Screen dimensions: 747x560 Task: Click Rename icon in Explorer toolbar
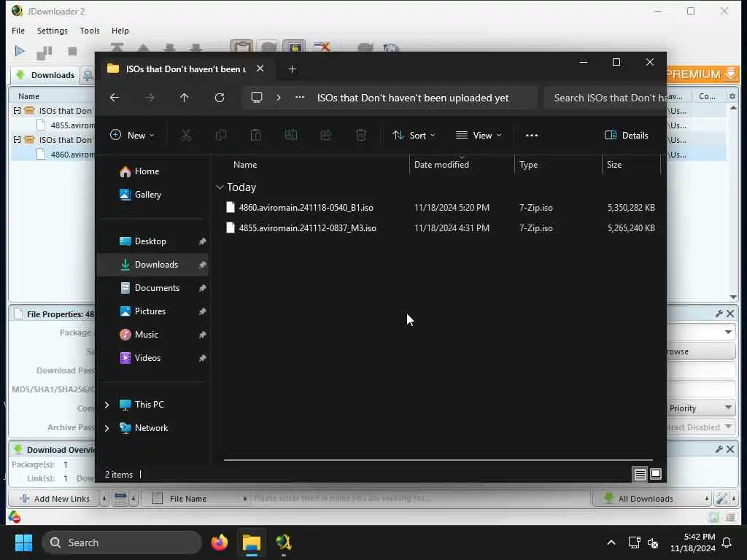[x=291, y=135]
